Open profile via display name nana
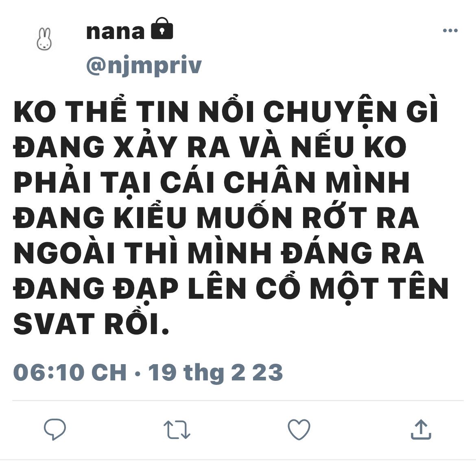The width and height of the screenshot is (476, 467). [x=116, y=32]
